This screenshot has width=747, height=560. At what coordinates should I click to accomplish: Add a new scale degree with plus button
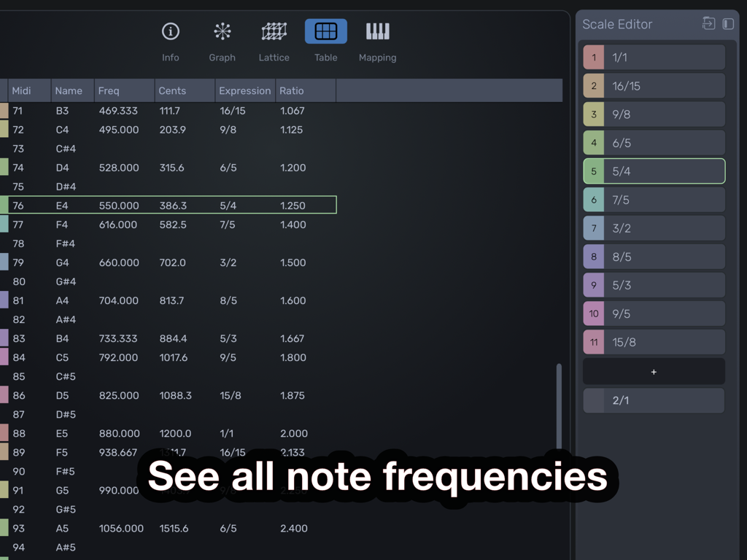[653, 371]
